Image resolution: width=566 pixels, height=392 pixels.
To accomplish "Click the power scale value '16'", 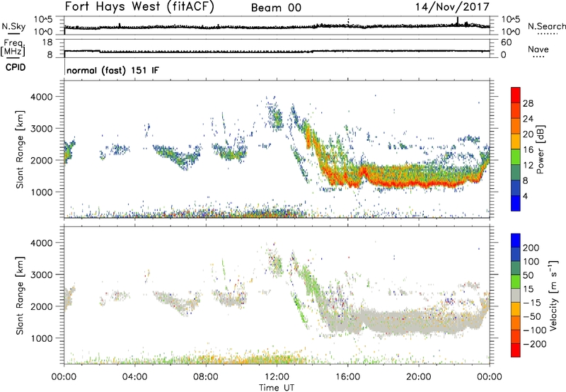I will pos(528,150).
